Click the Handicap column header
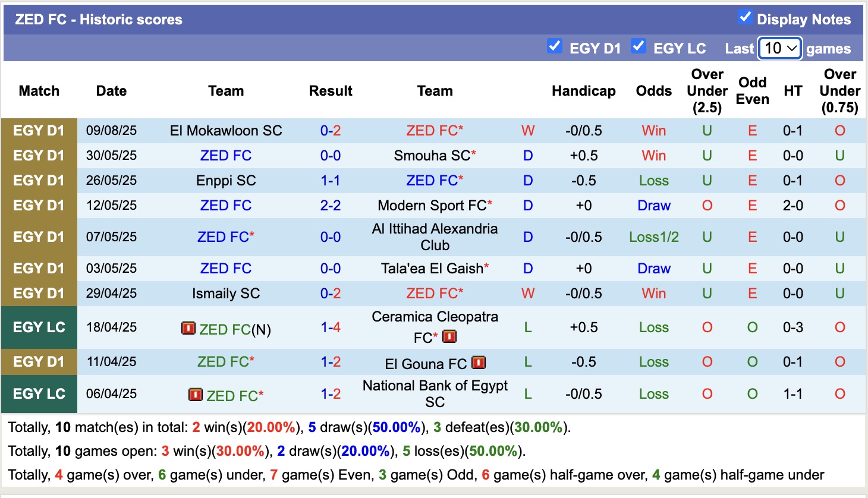Screen dimensions: 868x498 click(x=583, y=91)
